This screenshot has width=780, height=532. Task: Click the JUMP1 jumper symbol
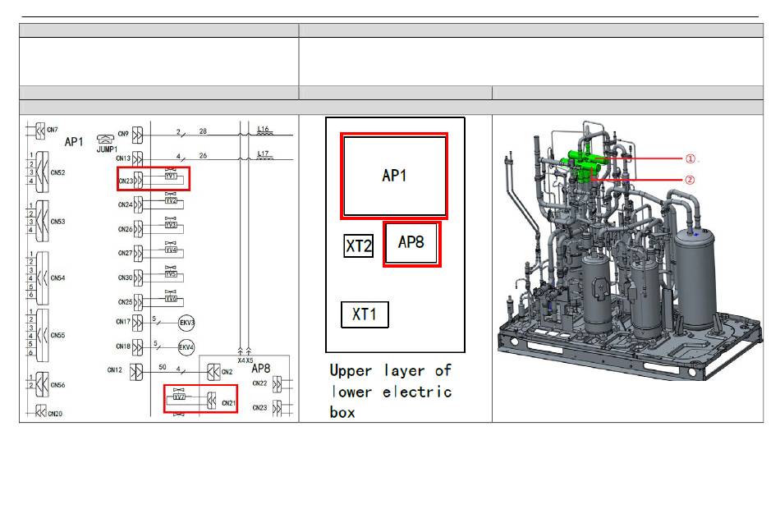104,140
